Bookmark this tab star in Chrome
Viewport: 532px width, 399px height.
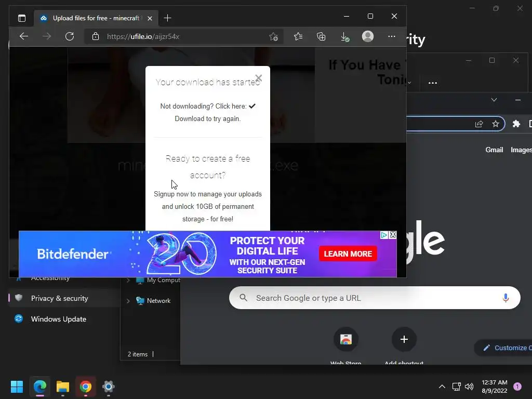[x=495, y=124]
